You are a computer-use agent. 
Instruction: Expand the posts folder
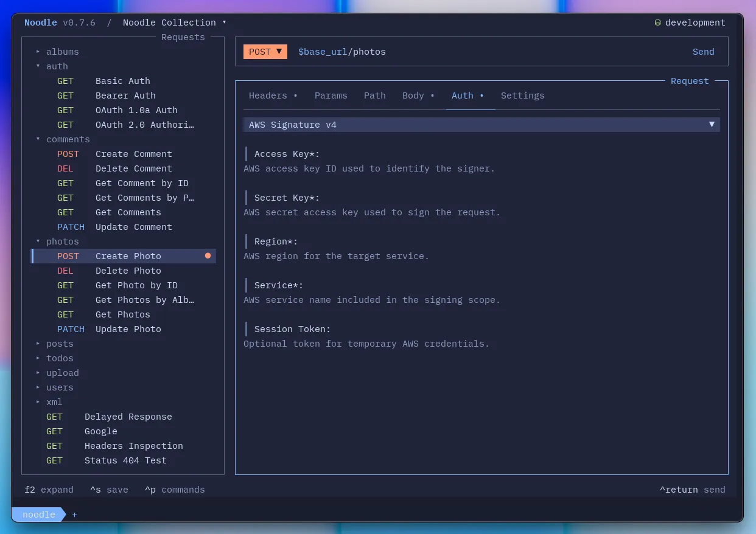[x=54, y=344]
